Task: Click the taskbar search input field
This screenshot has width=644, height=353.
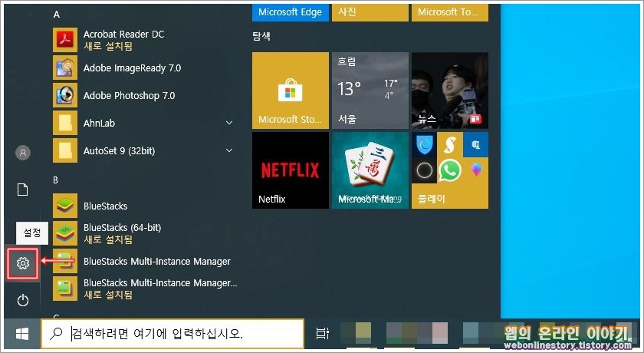Action: [x=172, y=333]
